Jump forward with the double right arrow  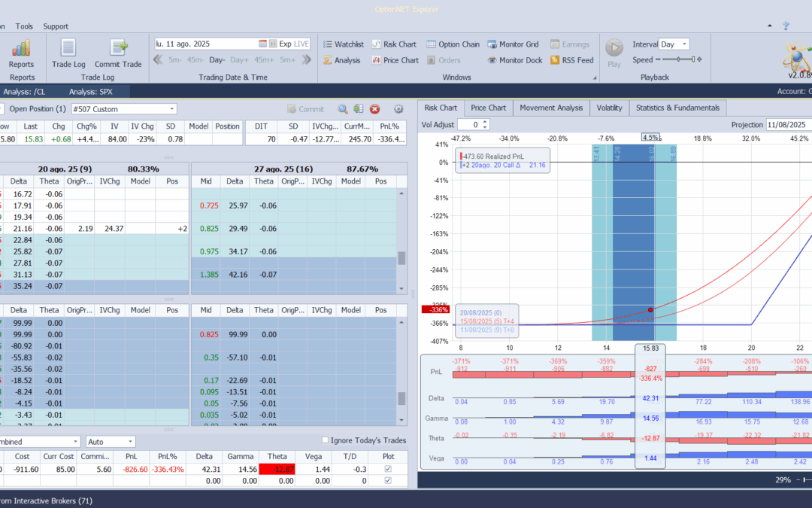[x=307, y=59]
